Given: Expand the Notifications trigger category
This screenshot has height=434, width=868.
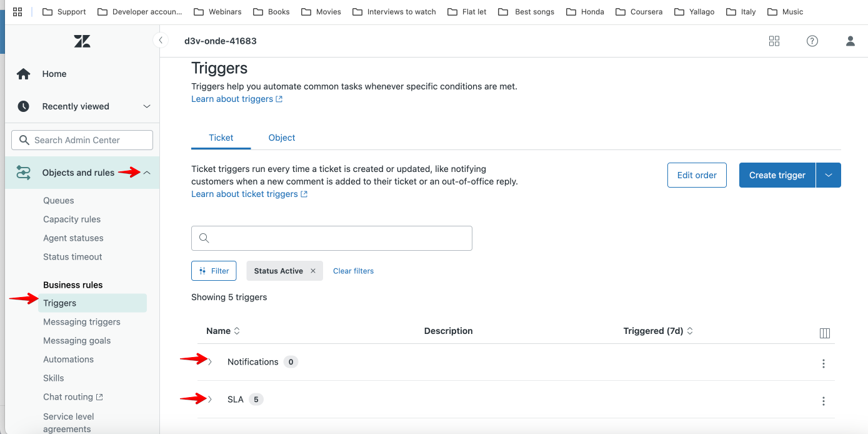Looking at the screenshot, I should pyautogui.click(x=211, y=362).
